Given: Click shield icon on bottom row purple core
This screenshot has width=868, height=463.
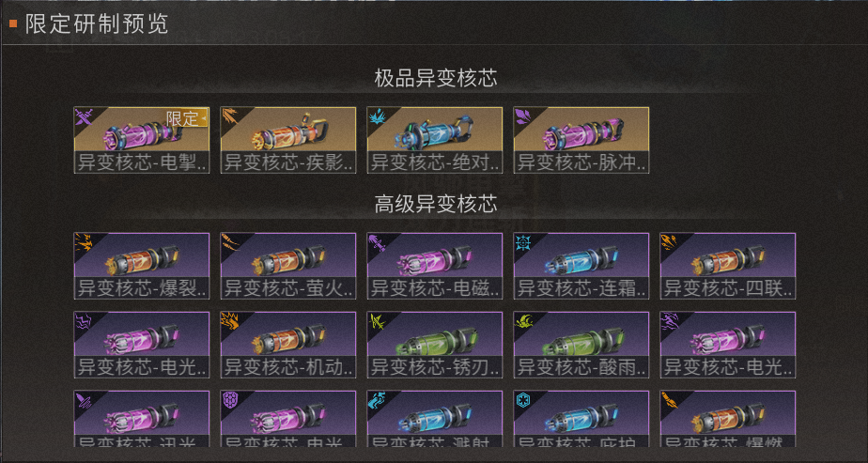Looking at the screenshot, I should click(x=229, y=399).
